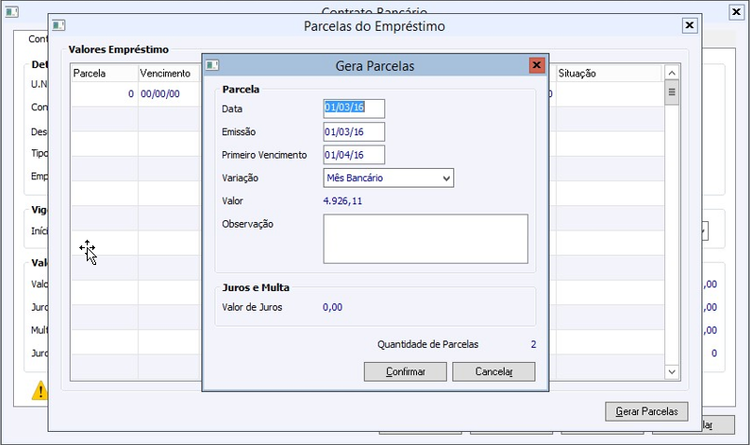Select the Primeiro Vencimento field
Image resolution: width=750 pixels, height=445 pixels.
point(353,154)
